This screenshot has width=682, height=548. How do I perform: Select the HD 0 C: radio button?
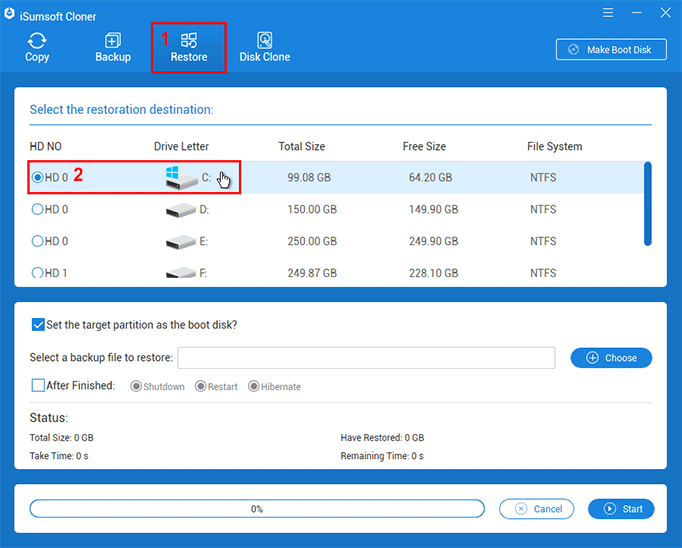[x=38, y=177]
